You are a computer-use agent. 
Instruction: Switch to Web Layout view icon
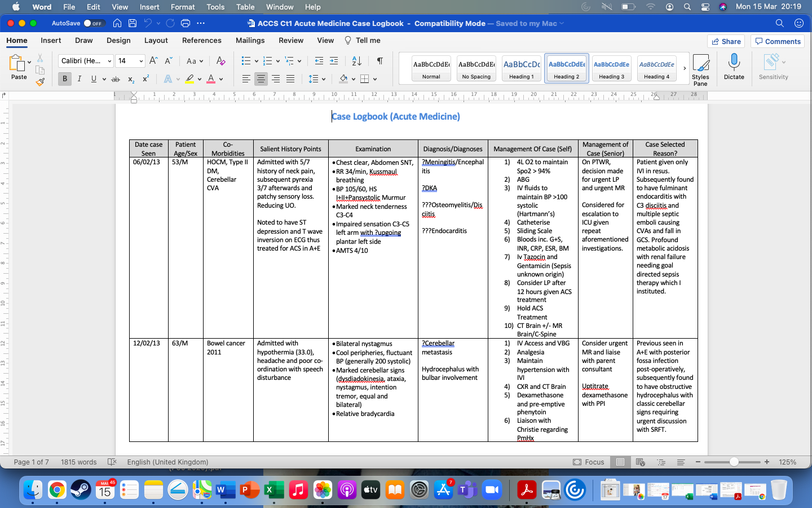641,462
